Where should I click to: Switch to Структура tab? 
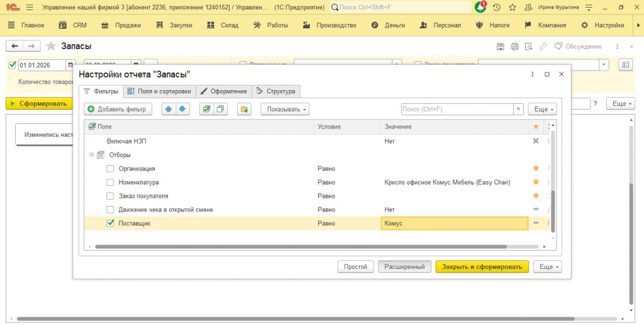[x=276, y=91]
